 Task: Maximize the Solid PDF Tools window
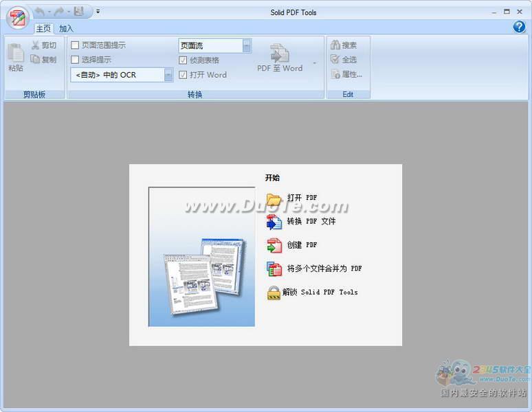click(507, 12)
